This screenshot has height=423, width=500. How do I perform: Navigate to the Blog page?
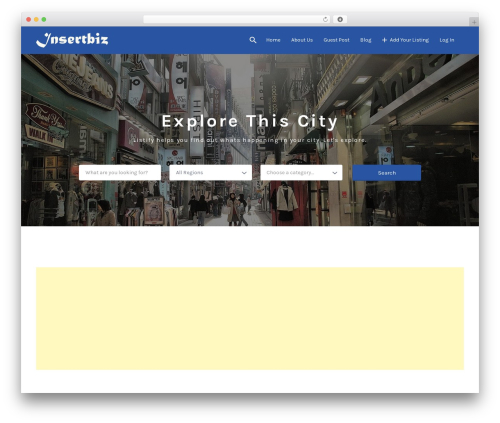366,40
